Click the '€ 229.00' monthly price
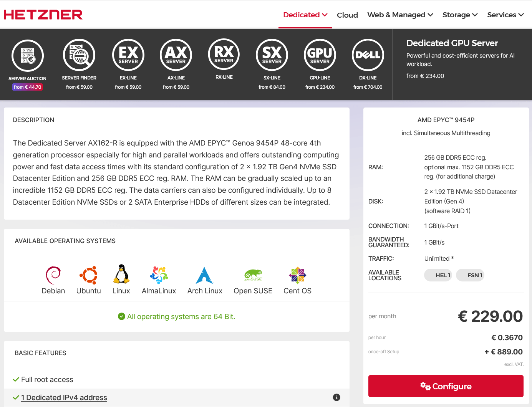The width and height of the screenshot is (532, 407). click(490, 316)
